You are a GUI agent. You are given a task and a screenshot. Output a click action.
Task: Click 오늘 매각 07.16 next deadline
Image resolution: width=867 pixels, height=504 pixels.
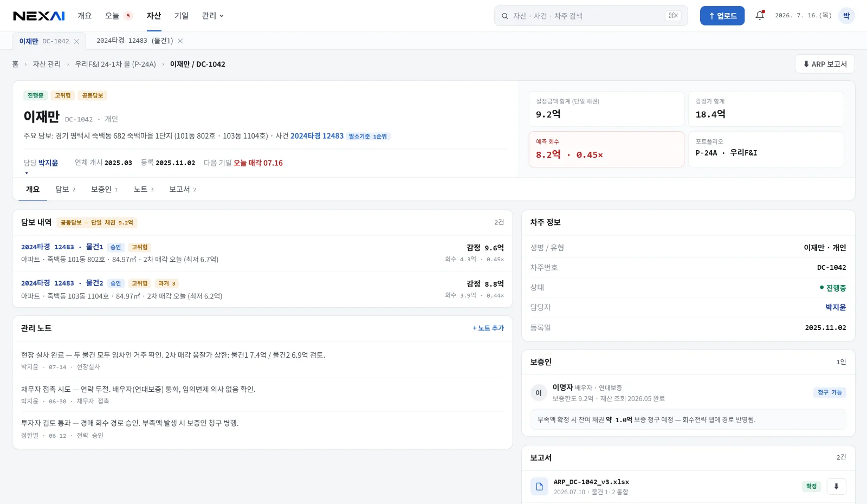click(258, 163)
